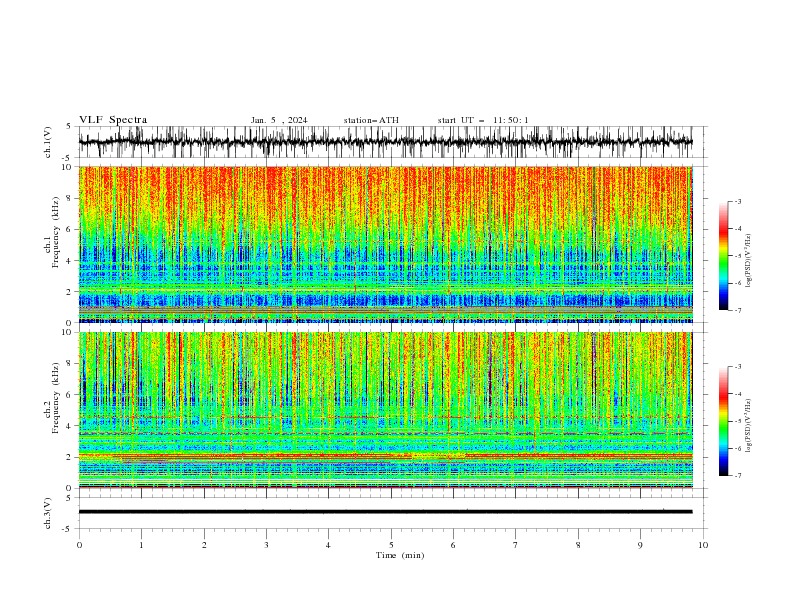Viewport: 792px width, 612px height.
Task: Click the ch.2 spectrogram panel
Action: (x=386, y=410)
